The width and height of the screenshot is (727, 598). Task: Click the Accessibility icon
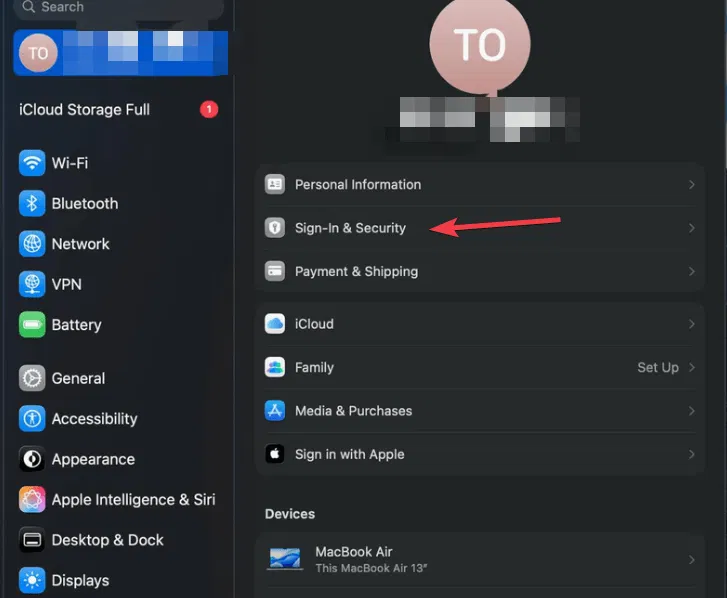32,419
